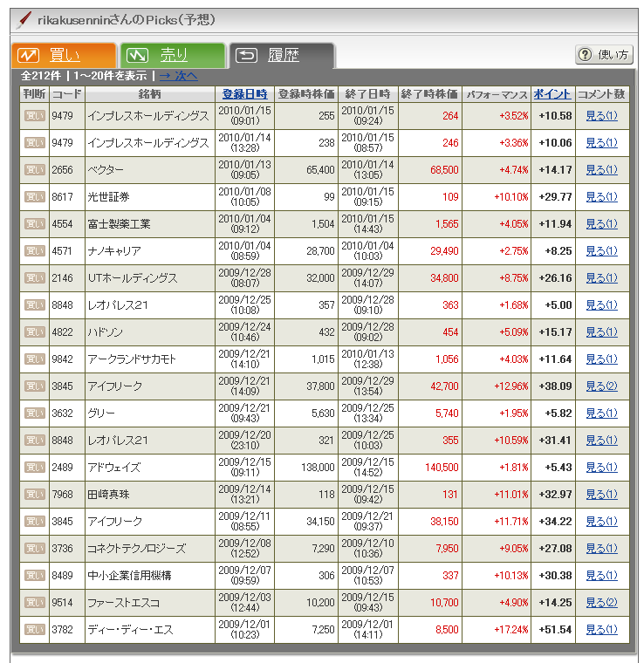Open 見る(1) comments for ナノキャリア
Image resolution: width=644 pixels, height=663 pixels.
pos(602,251)
